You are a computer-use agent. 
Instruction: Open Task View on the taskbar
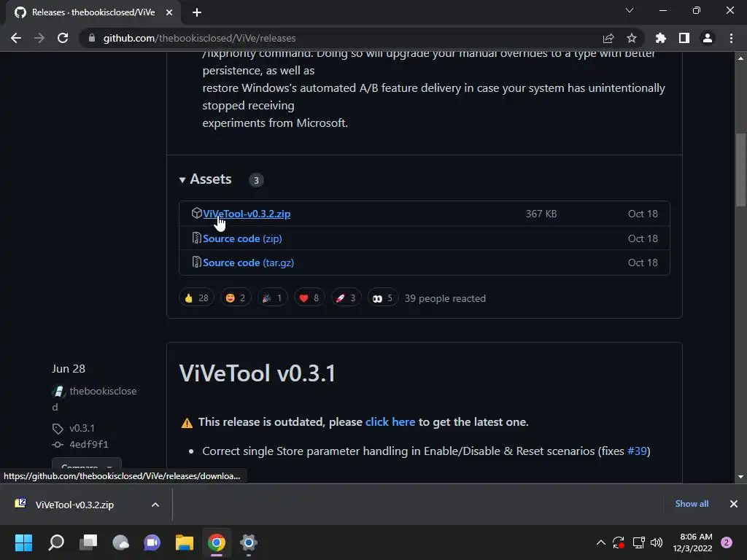(x=88, y=542)
